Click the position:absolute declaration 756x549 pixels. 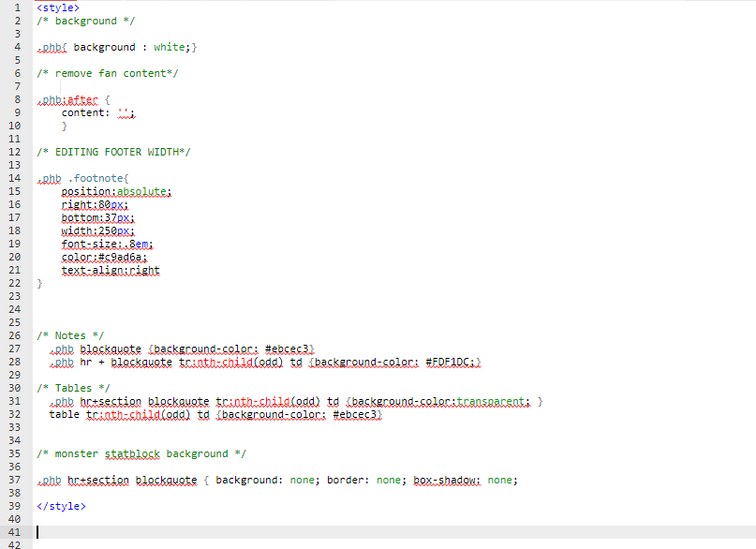[116, 191]
